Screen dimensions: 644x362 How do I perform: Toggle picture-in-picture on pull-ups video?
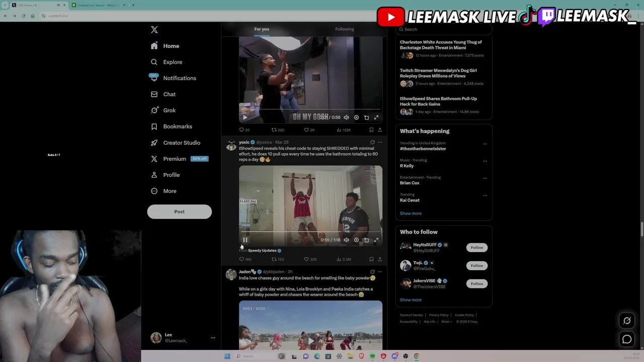click(366, 240)
